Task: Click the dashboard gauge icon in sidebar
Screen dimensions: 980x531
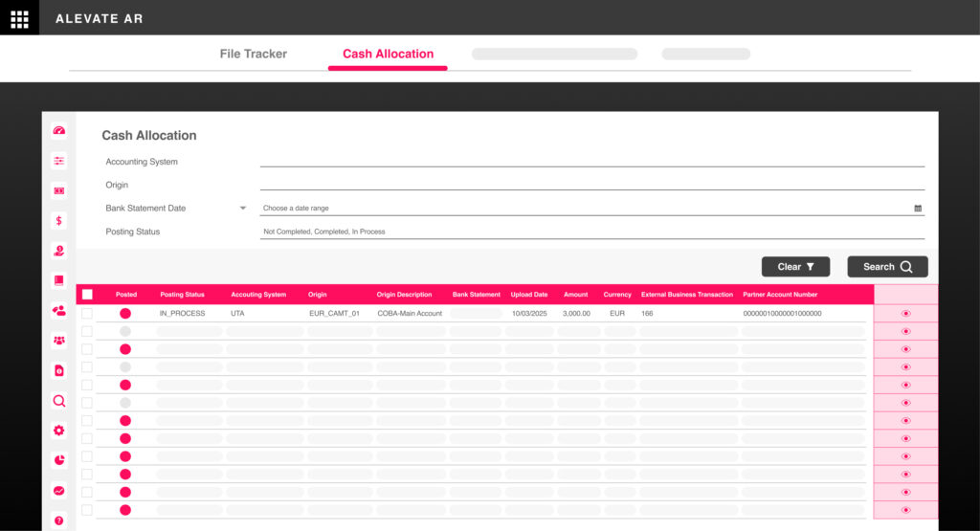Action: tap(59, 131)
